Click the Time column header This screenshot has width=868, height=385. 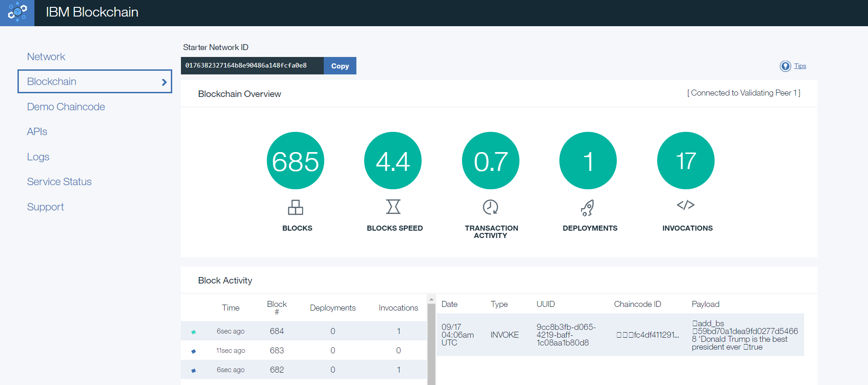(231, 308)
